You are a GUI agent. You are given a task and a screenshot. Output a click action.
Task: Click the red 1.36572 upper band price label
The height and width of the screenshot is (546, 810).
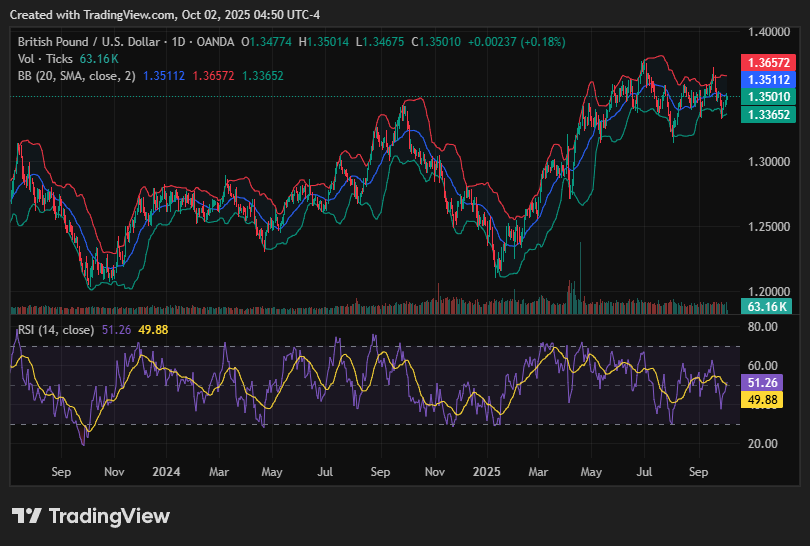pos(766,62)
